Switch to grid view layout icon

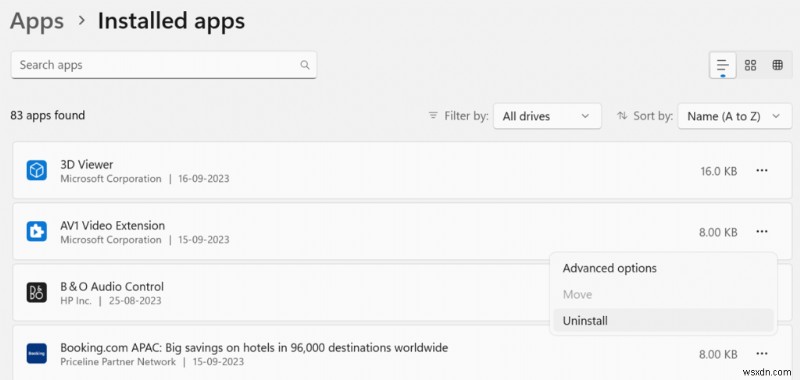[750, 65]
